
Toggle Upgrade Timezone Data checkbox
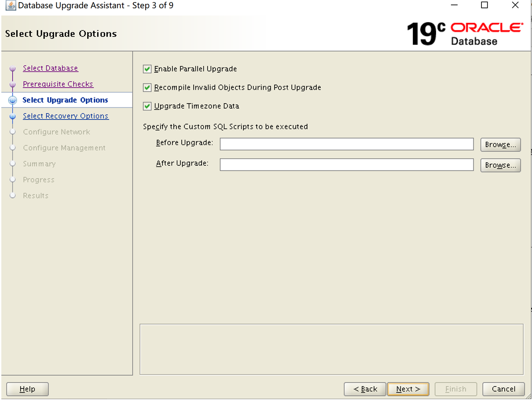pos(147,106)
